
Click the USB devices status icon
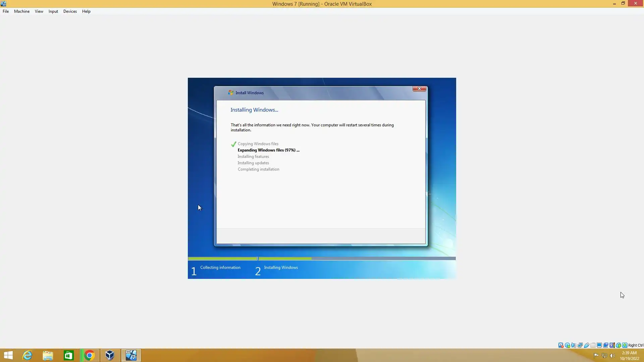pos(586,345)
